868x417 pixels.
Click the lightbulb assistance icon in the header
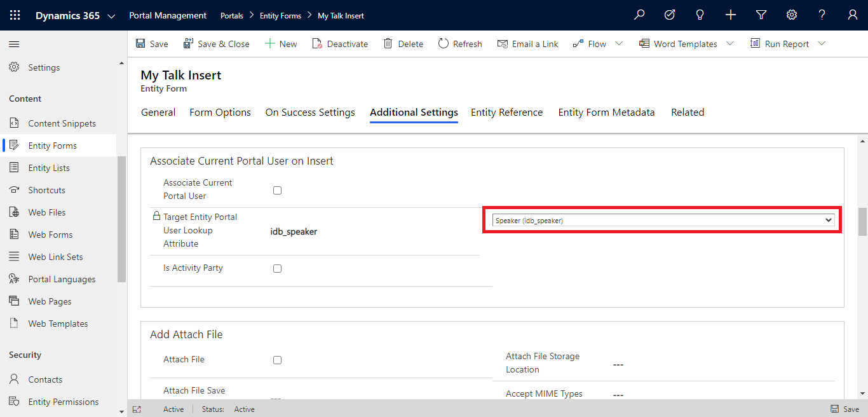tap(700, 15)
